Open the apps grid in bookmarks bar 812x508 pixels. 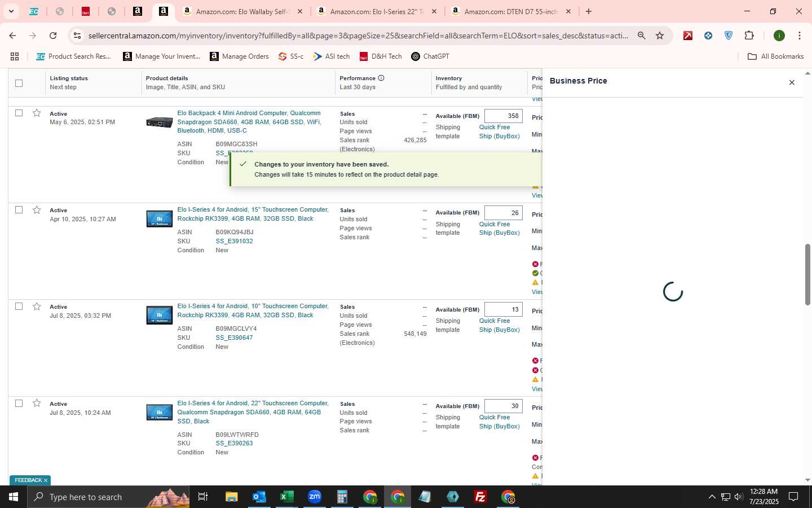tap(15, 56)
